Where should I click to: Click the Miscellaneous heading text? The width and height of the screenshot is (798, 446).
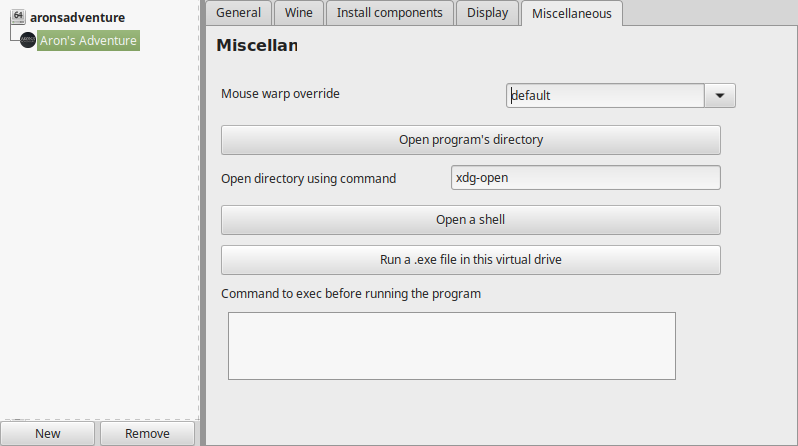click(257, 45)
